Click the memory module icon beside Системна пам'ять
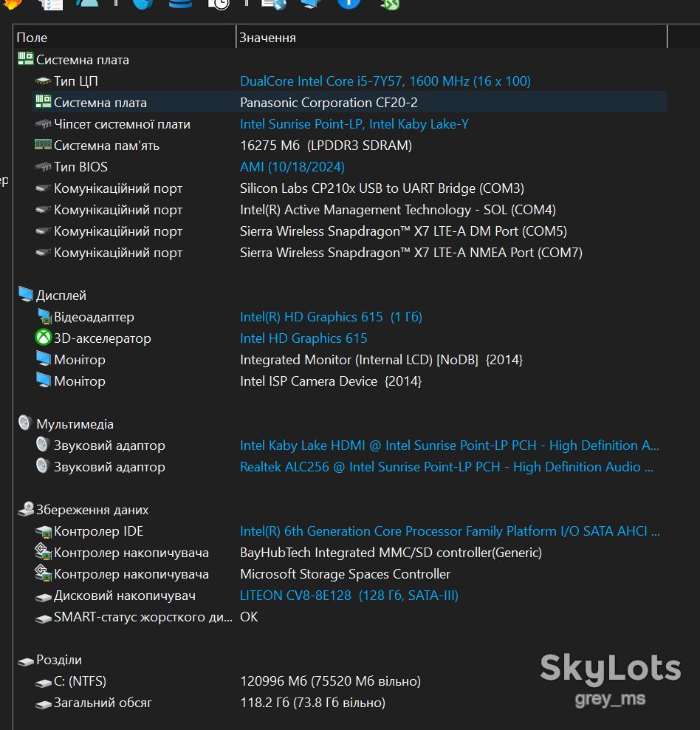The height and width of the screenshot is (730, 700). pos(44,145)
